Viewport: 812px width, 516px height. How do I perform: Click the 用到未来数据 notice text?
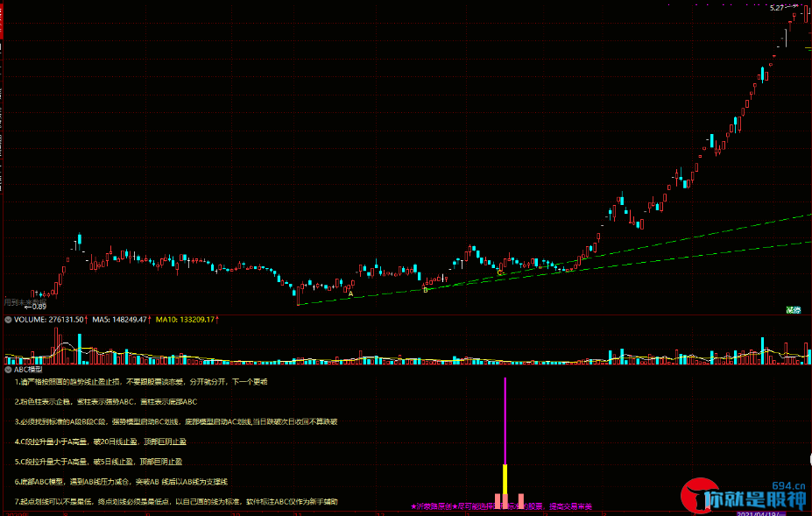(x=25, y=301)
